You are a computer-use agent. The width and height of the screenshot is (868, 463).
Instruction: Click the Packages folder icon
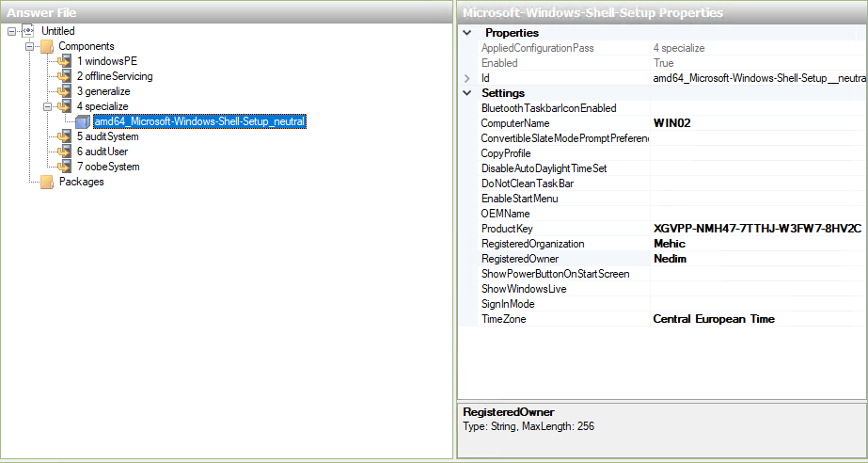(x=46, y=182)
